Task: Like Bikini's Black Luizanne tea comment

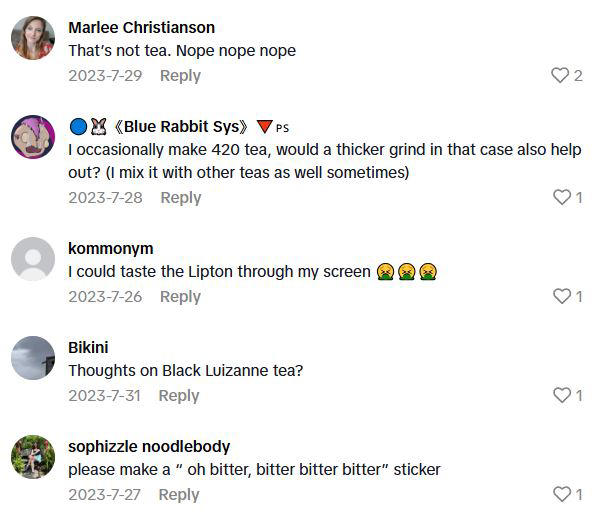Action: coord(561,396)
